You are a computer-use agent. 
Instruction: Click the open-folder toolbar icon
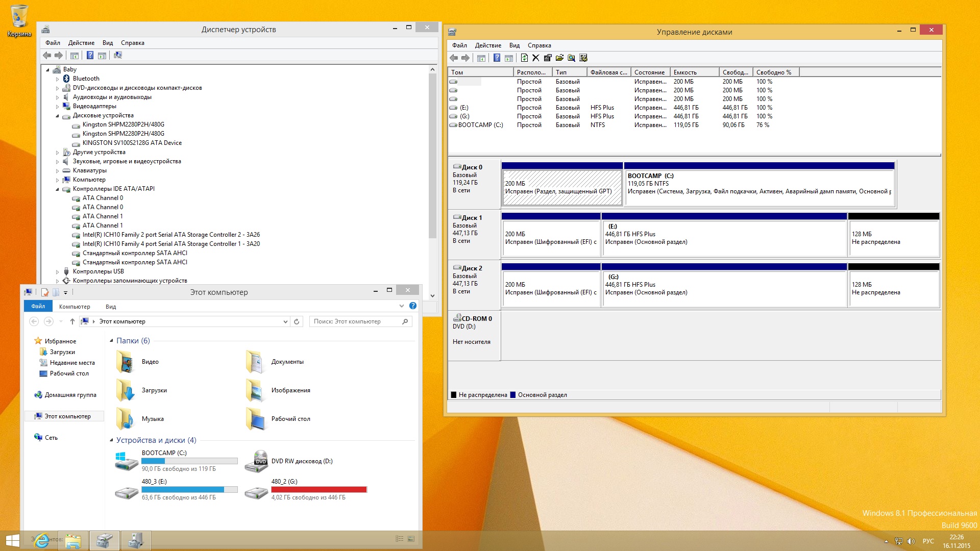pyautogui.click(x=559, y=58)
